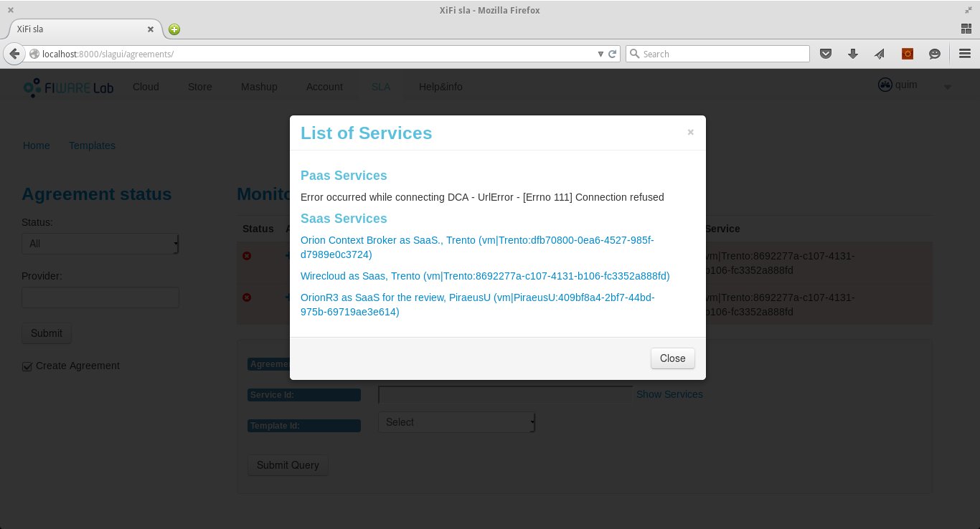Click the Service Id input field
This screenshot has height=529, width=980.
505,394
